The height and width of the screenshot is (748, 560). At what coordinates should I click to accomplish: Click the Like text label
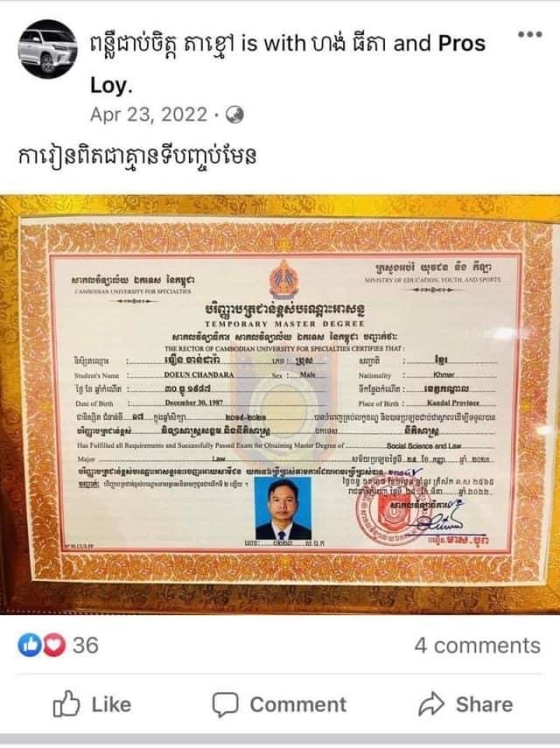pos(111,704)
